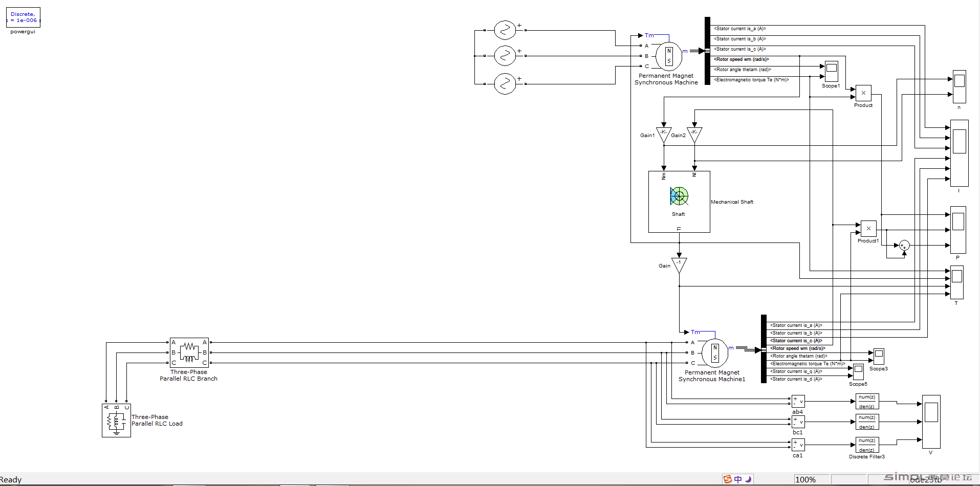Image resolution: width=980 pixels, height=486 pixels.
Task: Click the Stator current is_q signal label
Action: pos(796,371)
